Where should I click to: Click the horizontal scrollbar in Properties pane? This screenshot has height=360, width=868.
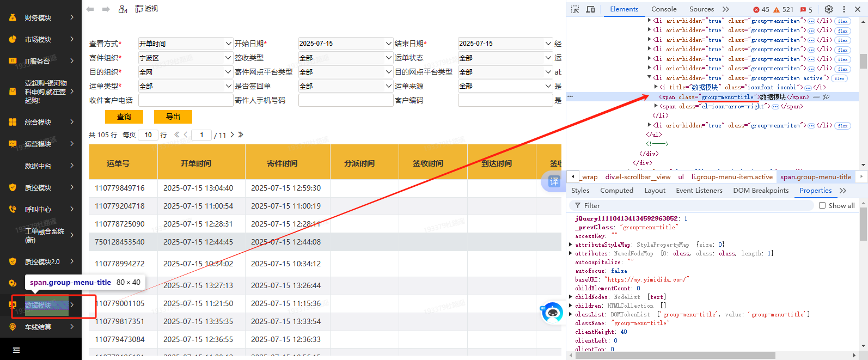point(675,355)
